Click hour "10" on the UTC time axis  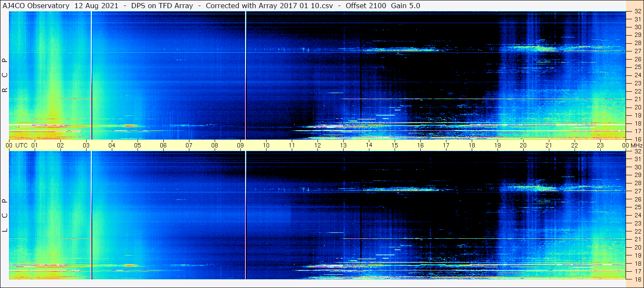click(266, 145)
